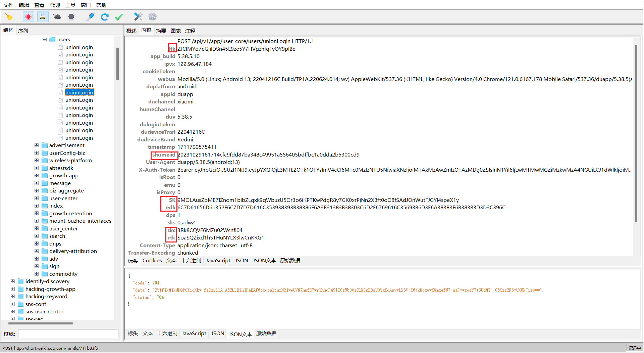Expand the sns-conf folder
644x353 pixels.
[13, 304]
